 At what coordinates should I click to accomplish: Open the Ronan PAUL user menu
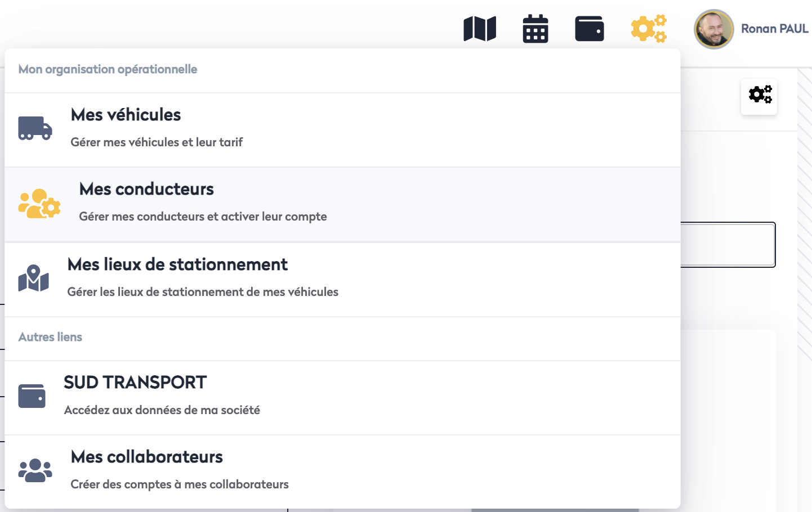click(774, 29)
